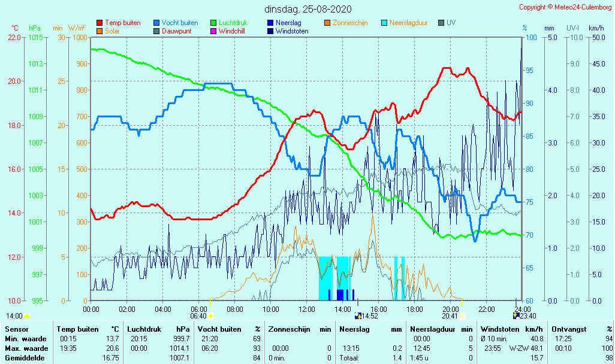Click the Solar legend label
This screenshot has width=615, height=364.
click(x=112, y=31)
